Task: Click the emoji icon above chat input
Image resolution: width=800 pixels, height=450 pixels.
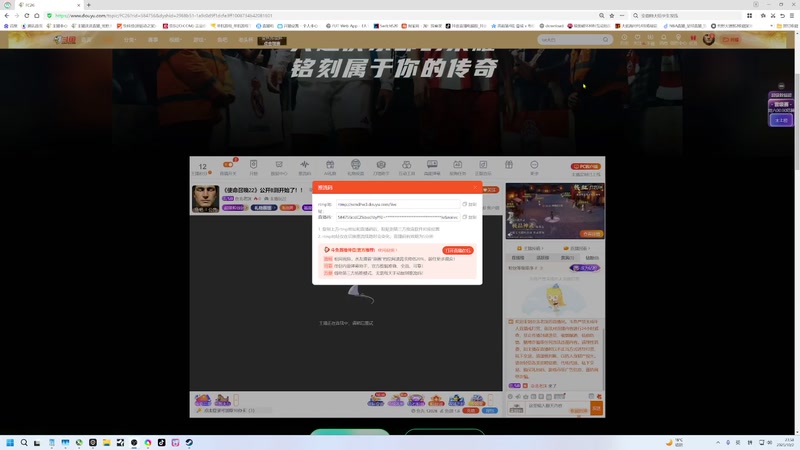Action: [510, 396]
